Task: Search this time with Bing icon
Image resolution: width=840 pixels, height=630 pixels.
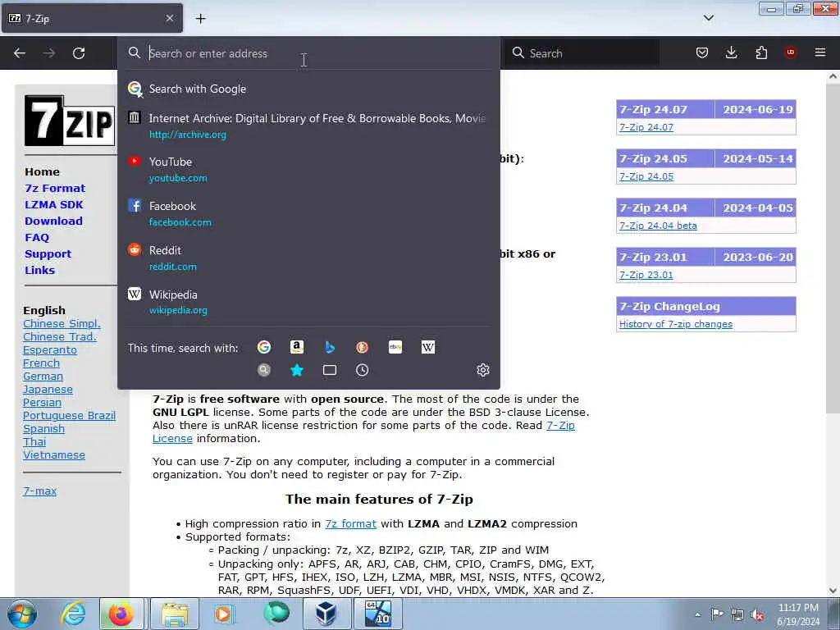Action: point(330,347)
